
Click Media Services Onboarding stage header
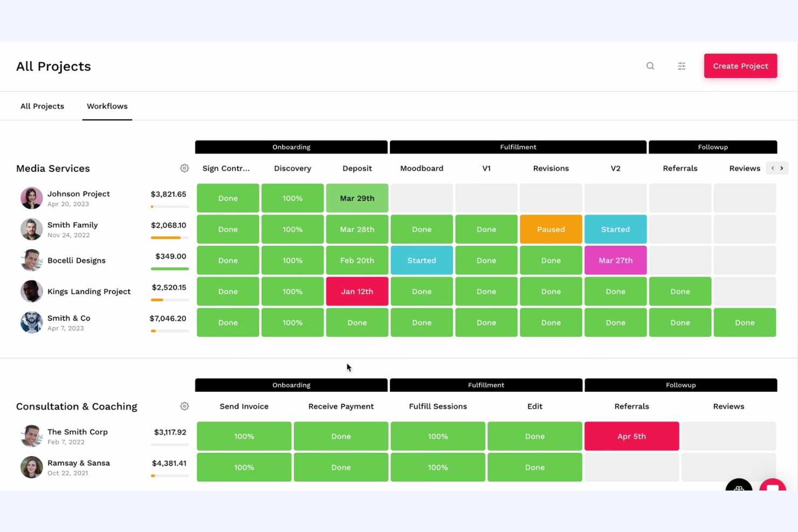(291, 147)
